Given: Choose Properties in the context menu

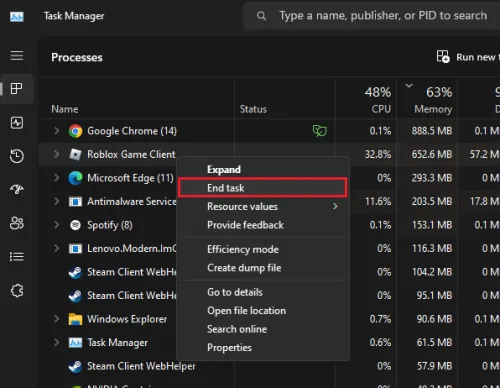Looking at the screenshot, I should coord(263,348).
